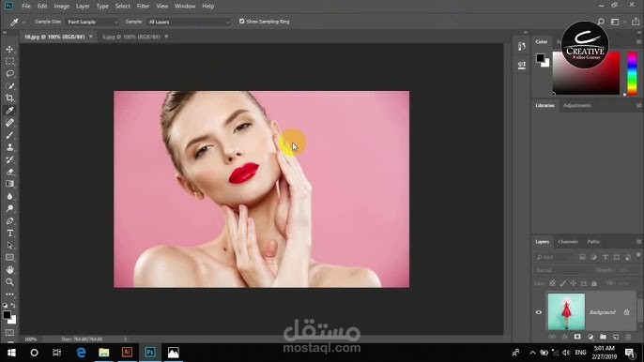This screenshot has width=644, height=362.
Task: Switch to the Adjustments tab
Action: click(x=577, y=105)
